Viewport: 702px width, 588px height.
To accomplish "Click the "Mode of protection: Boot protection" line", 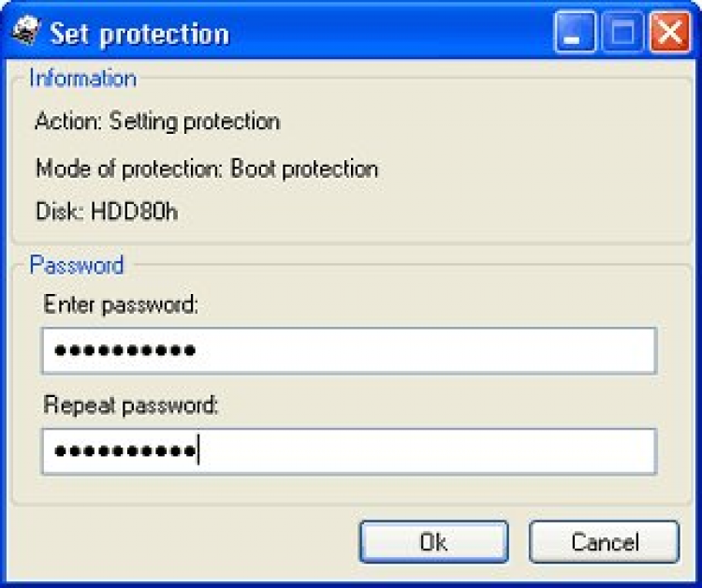I will click(207, 169).
